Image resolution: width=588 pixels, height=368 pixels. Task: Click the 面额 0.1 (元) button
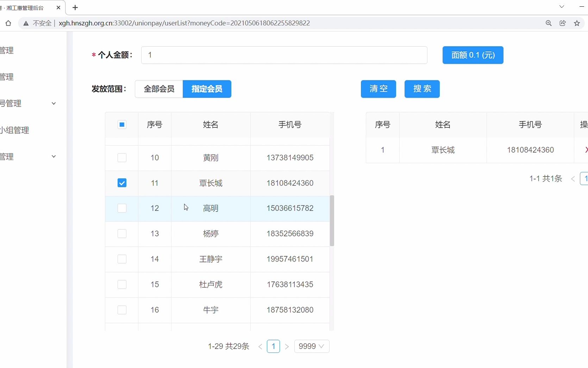pos(473,55)
